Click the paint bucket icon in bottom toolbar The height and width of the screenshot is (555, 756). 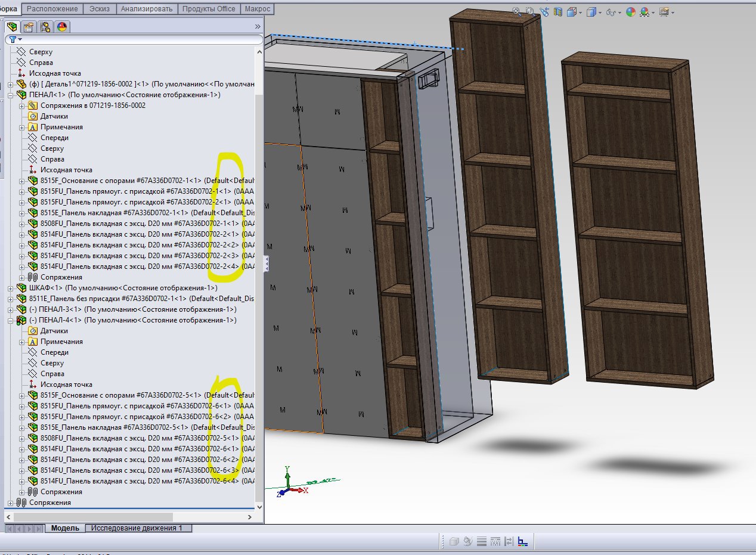click(468, 541)
